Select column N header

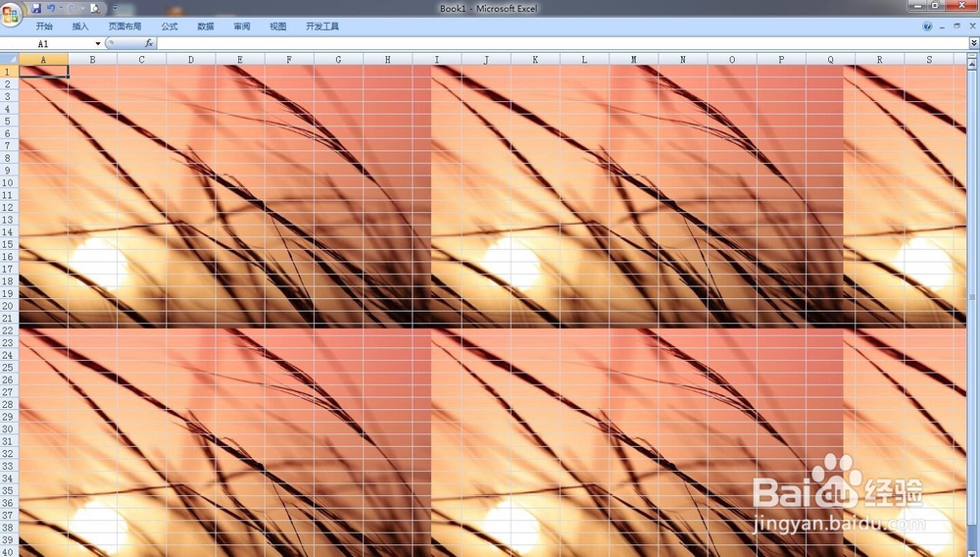pyautogui.click(x=682, y=60)
